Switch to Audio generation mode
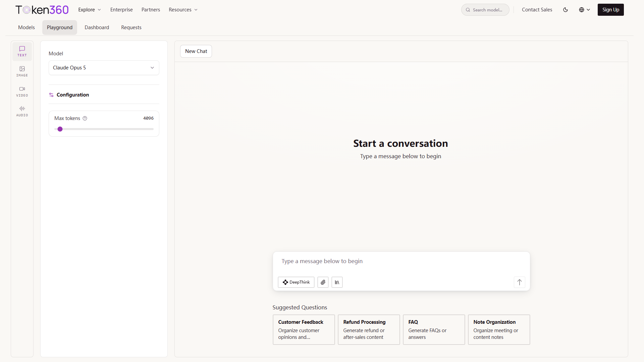 pos(22,111)
